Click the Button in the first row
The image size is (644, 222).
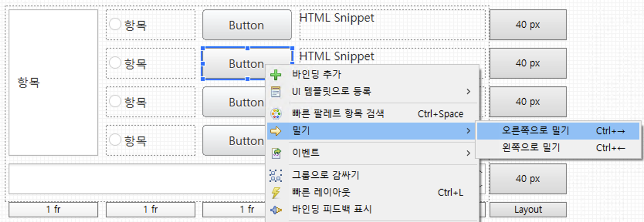pyautogui.click(x=247, y=25)
